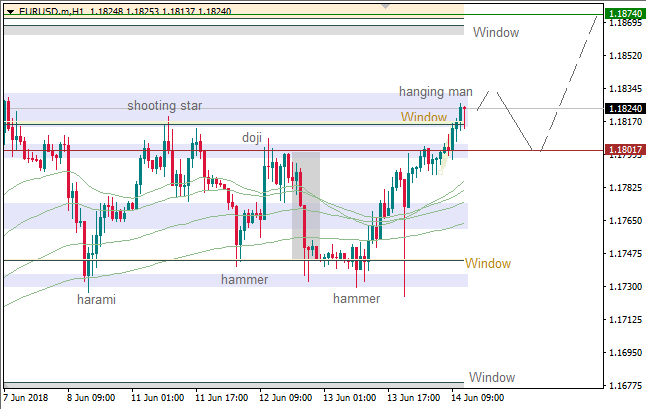Select the black 1.18240 current price tag

[x=625, y=108]
